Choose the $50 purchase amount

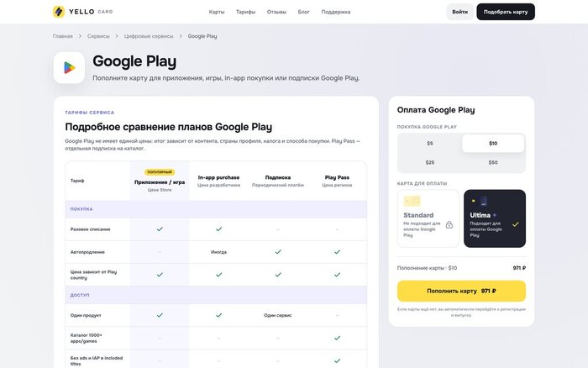point(493,162)
